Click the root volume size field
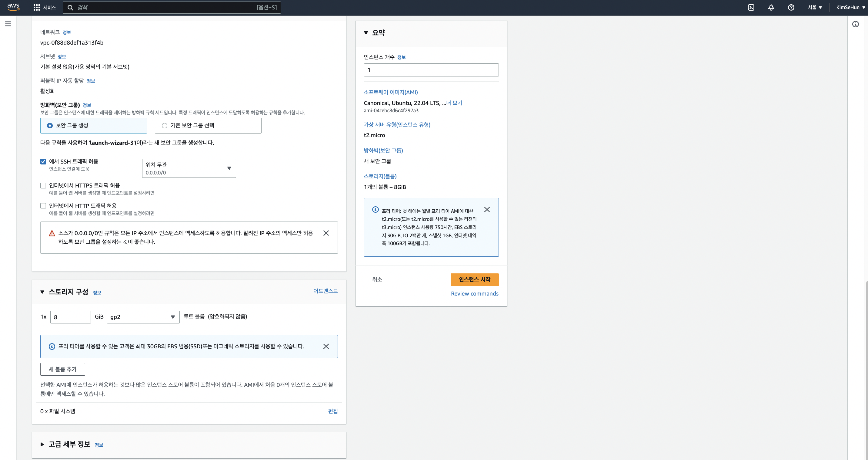Image resolution: width=868 pixels, height=460 pixels. (x=70, y=317)
